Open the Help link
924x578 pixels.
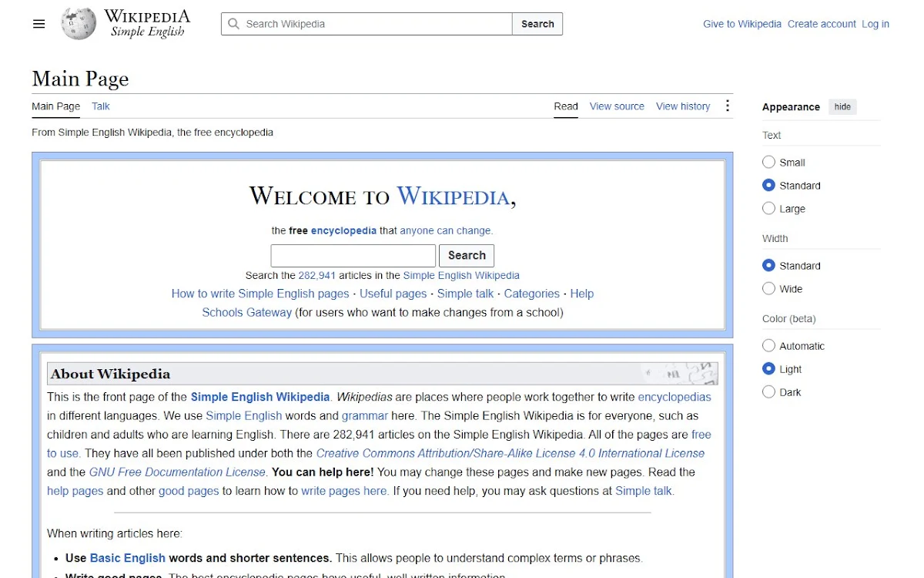pyautogui.click(x=582, y=294)
